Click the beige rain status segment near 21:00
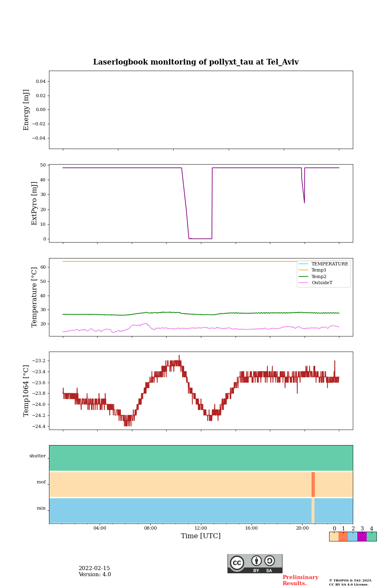The width and height of the screenshot is (392, 588). [x=313, y=510]
